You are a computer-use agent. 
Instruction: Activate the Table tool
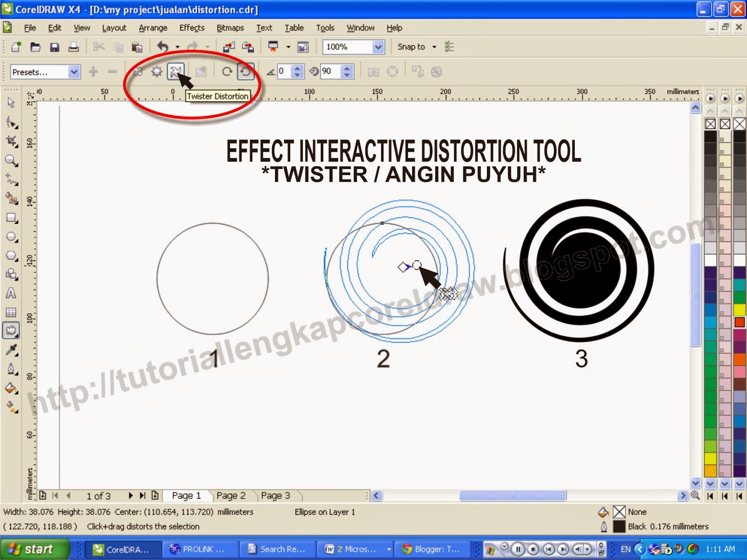10,312
